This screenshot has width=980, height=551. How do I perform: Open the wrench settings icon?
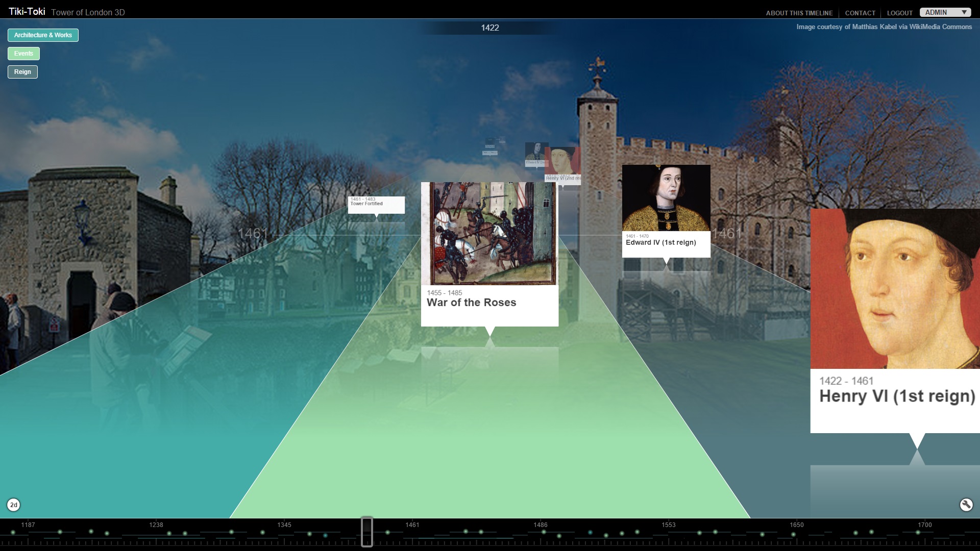[x=966, y=505]
